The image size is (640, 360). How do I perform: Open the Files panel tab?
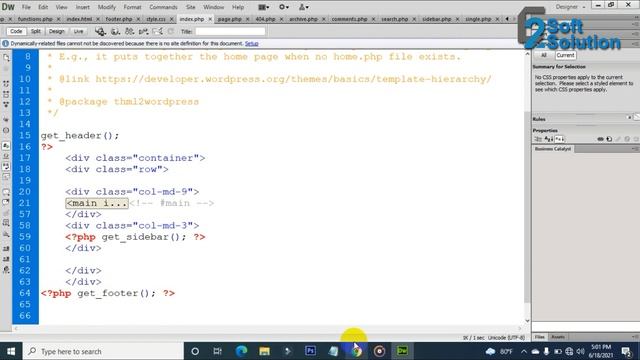[x=540, y=337]
